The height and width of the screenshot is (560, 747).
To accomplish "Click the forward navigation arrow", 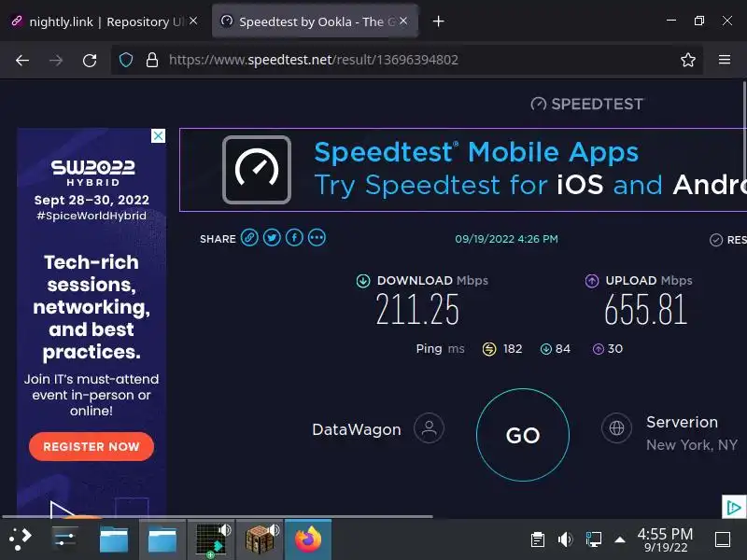I will coord(56,60).
